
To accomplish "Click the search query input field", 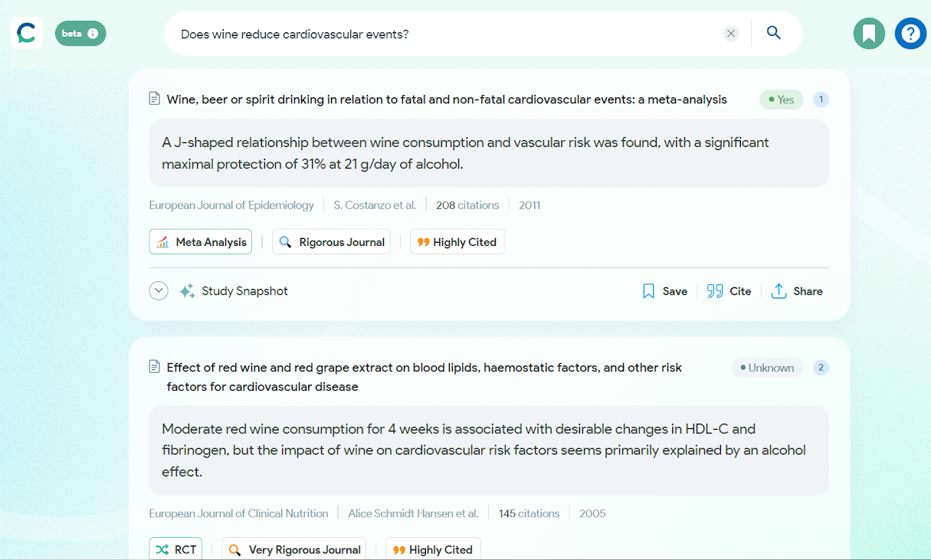I will (x=444, y=34).
